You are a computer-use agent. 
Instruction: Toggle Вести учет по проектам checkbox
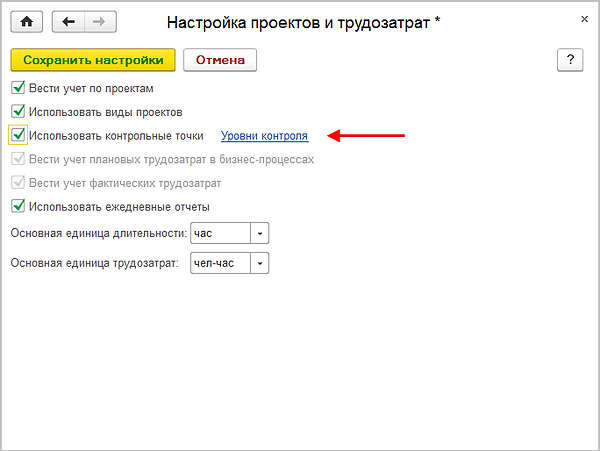click(x=18, y=88)
